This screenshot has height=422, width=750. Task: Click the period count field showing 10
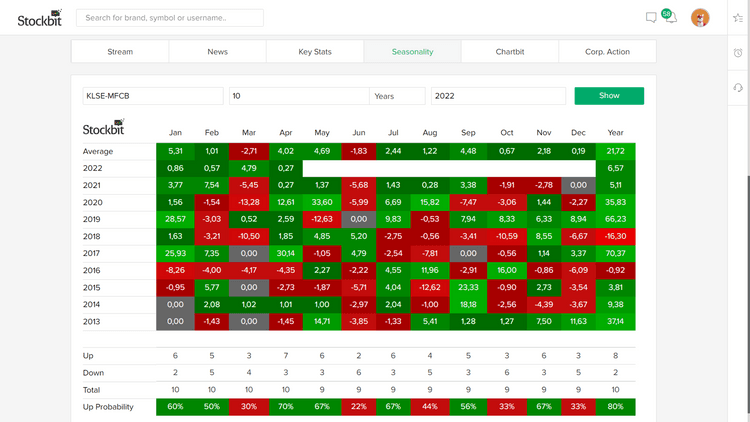pyautogui.click(x=298, y=96)
